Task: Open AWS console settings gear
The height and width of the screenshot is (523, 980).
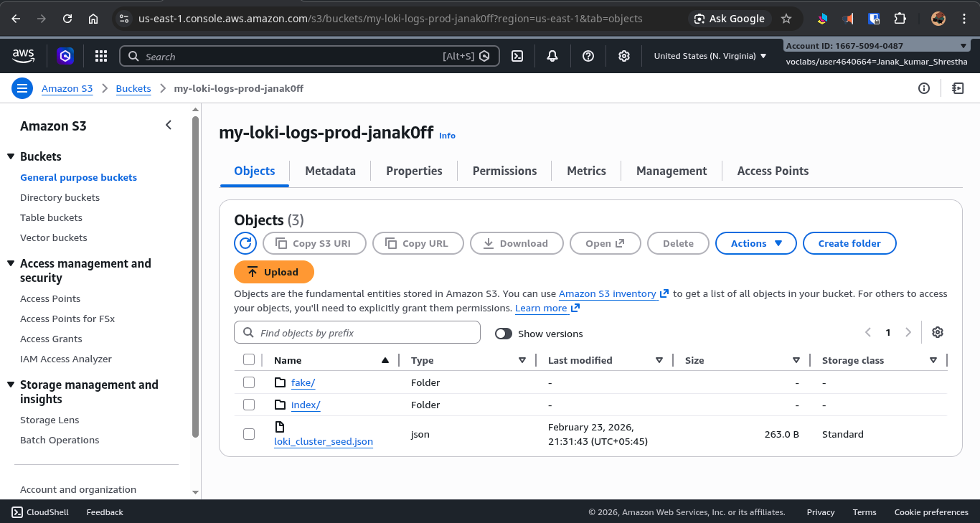Action: click(623, 56)
